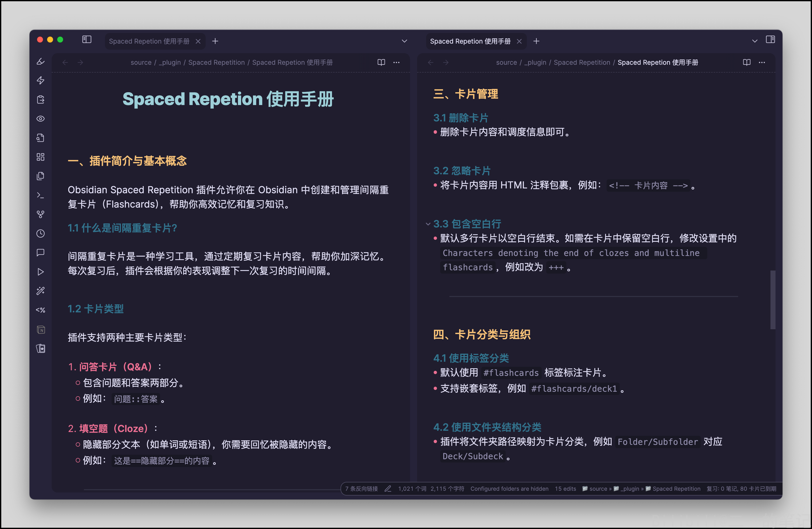
Task: Click heading '三、卡片管理'
Action: coord(465,94)
